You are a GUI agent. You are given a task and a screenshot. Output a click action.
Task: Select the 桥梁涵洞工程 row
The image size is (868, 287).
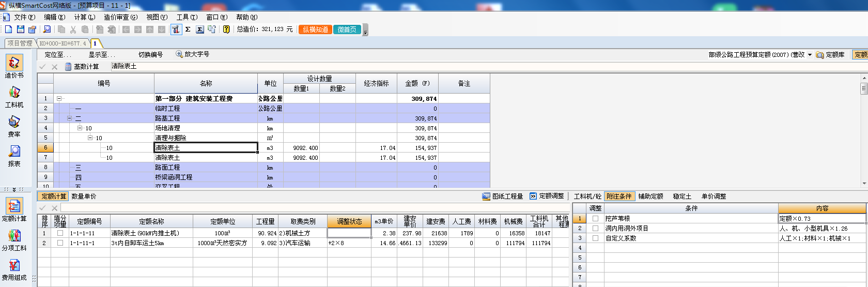coord(271,177)
